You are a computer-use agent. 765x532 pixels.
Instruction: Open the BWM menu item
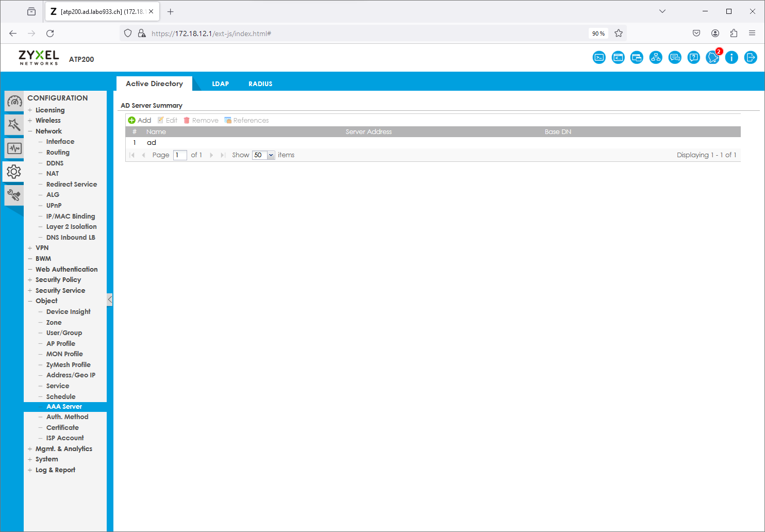(43, 259)
